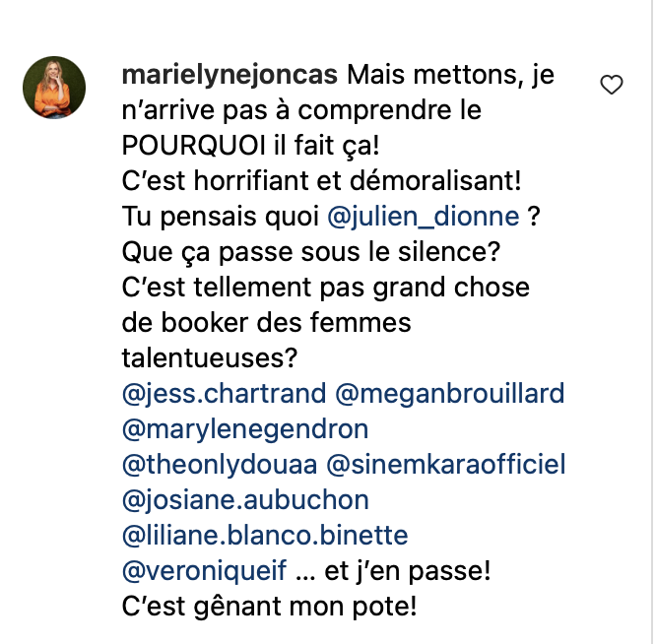Click the @josiane.aubuchon mention

point(245,500)
